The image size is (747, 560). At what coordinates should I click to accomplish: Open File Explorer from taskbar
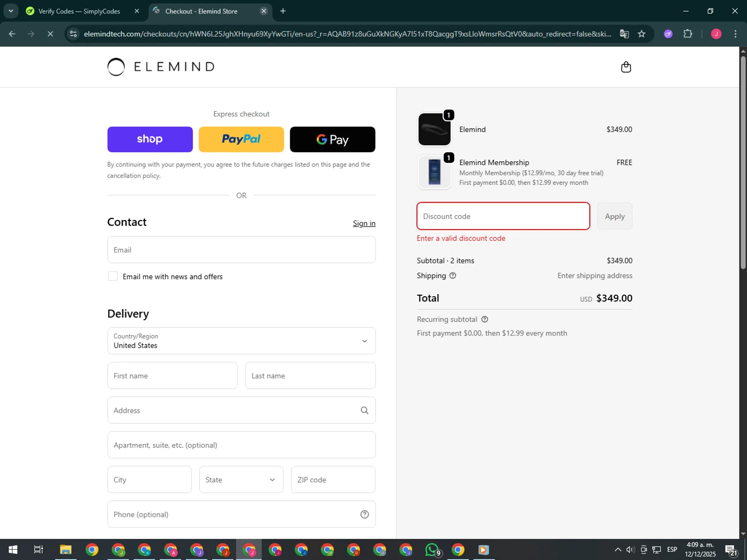(x=65, y=550)
